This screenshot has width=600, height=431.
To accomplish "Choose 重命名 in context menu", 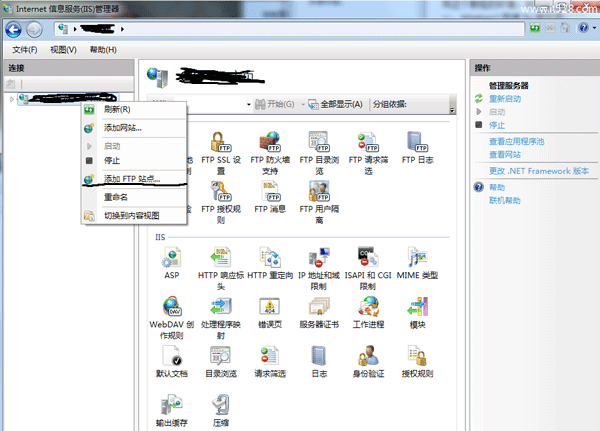I will click(x=134, y=197).
